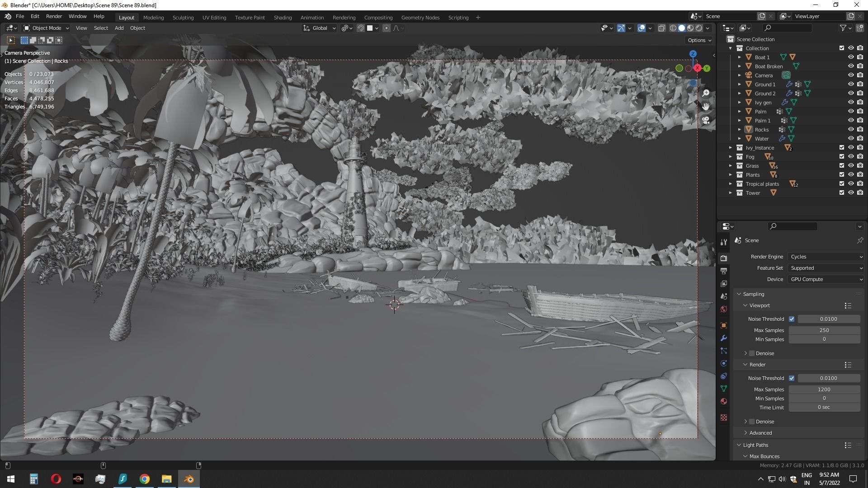This screenshot has height=488, width=868.
Task: Switch to the Geometry Nodes tab
Action: click(x=420, y=18)
